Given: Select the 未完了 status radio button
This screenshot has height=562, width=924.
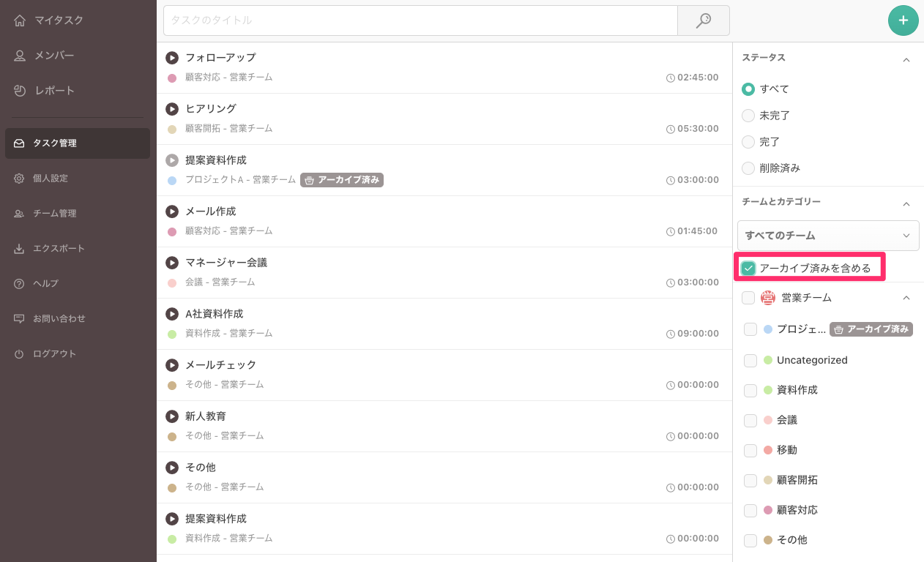Looking at the screenshot, I should 748,115.
